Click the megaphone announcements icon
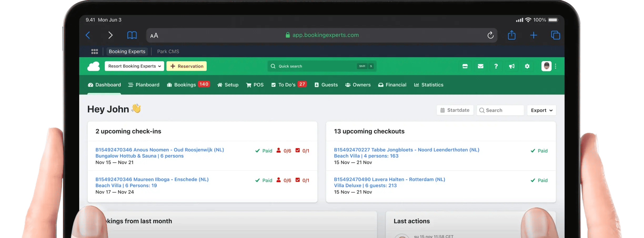This screenshot has height=238, width=644. pos(511,66)
